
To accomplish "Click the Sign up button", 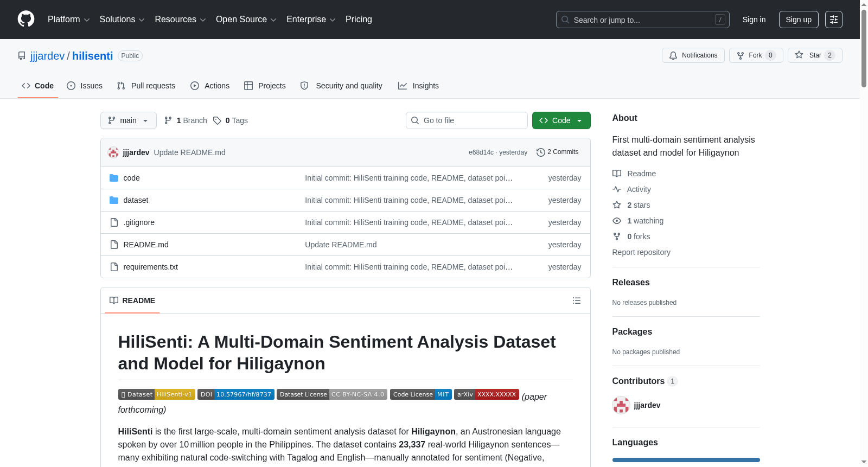I will (x=799, y=20).
